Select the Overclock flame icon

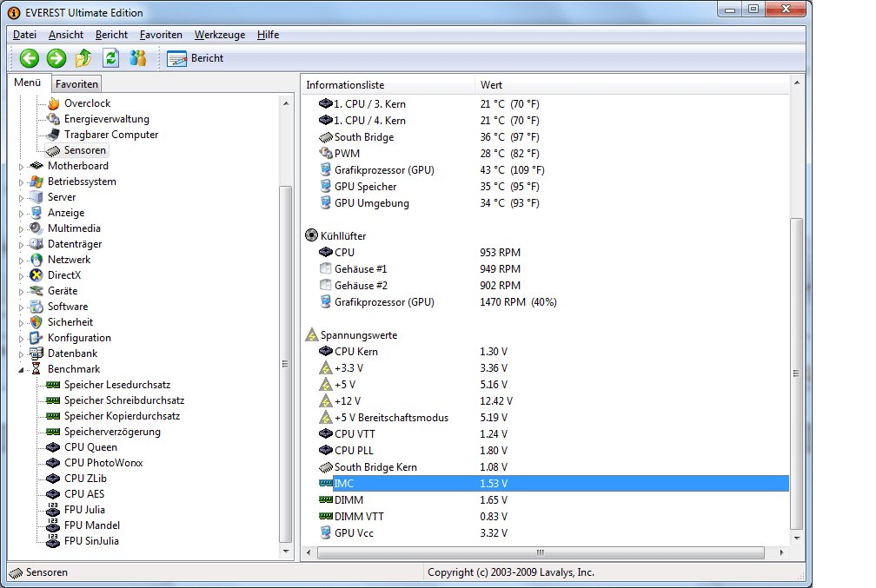coord(54,103)
